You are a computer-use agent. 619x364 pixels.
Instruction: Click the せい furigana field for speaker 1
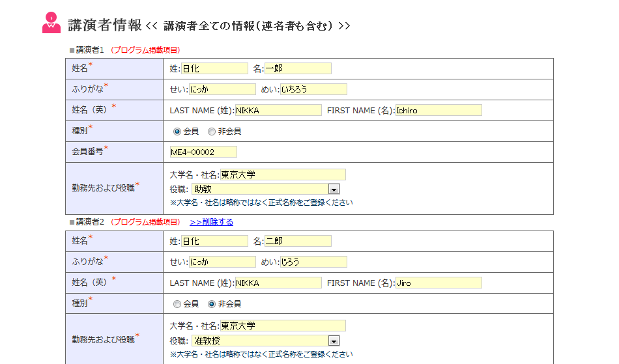pos(222,89)
